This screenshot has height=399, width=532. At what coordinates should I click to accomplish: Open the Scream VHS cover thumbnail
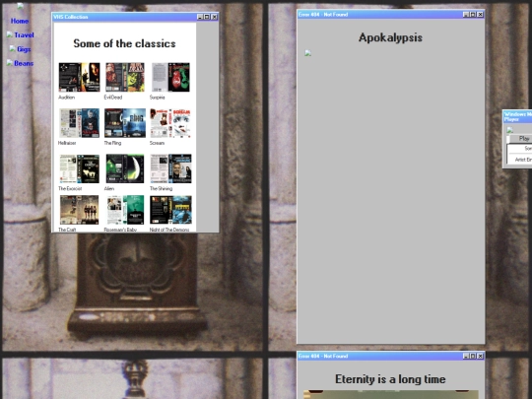pos(170,123)
